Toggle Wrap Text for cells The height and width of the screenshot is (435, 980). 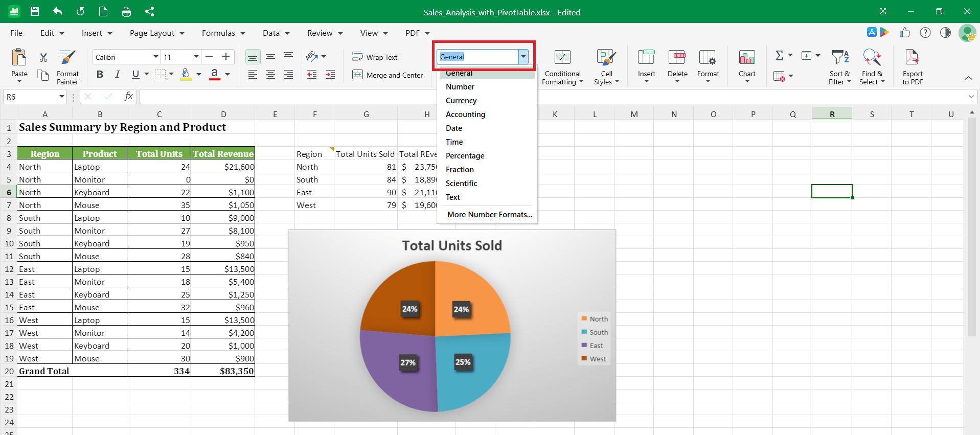point(375,57)
